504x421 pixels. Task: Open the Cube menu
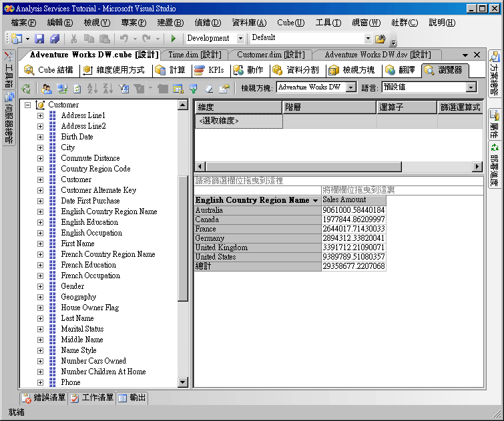coord(290,23)
